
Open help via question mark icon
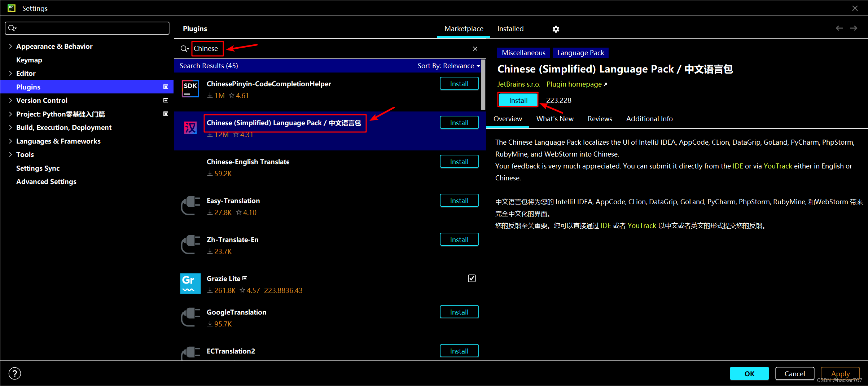coord(15,373)
